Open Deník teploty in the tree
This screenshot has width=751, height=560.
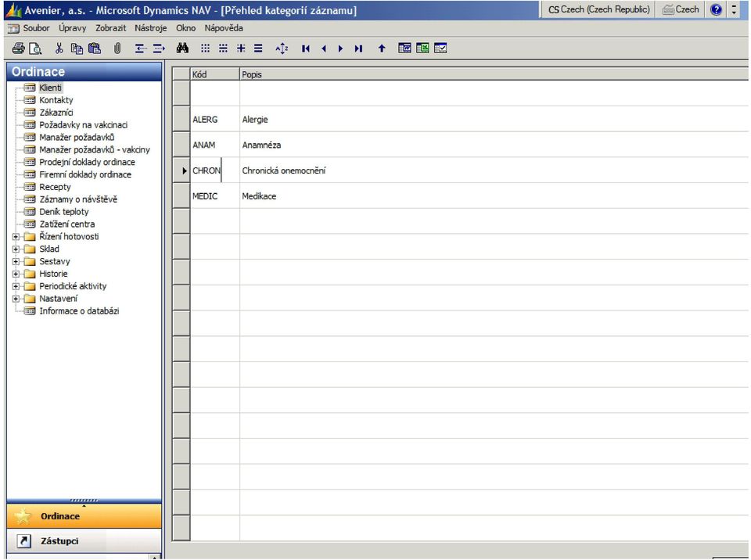tap(64, 212)
